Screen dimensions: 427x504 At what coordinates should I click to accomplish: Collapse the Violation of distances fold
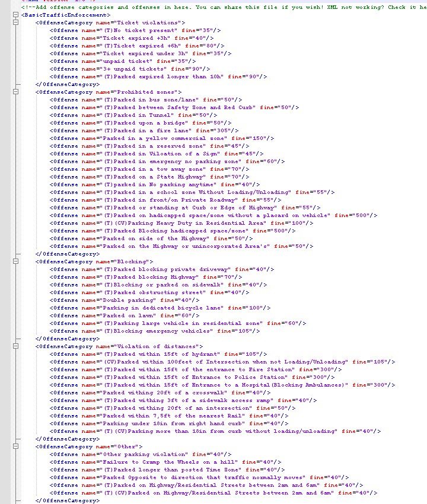(14, 346)
